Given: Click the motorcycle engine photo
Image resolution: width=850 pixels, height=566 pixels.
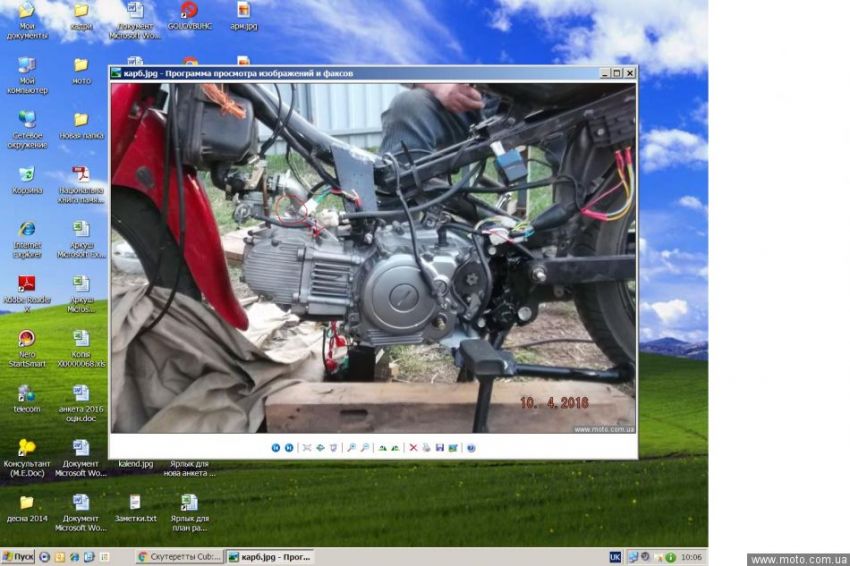Looking at the screenshot, I should tap(373, 258).
